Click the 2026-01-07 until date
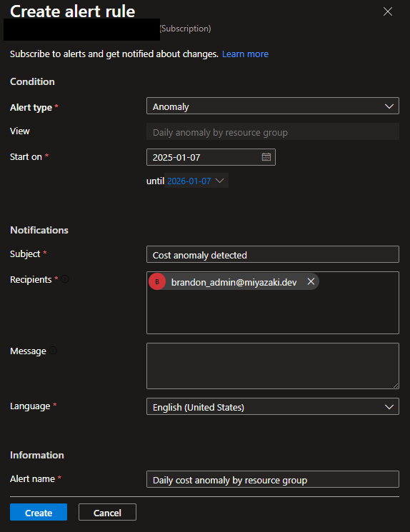The height and width of the screenshot is (532, 410). click(x=189, y=181)
